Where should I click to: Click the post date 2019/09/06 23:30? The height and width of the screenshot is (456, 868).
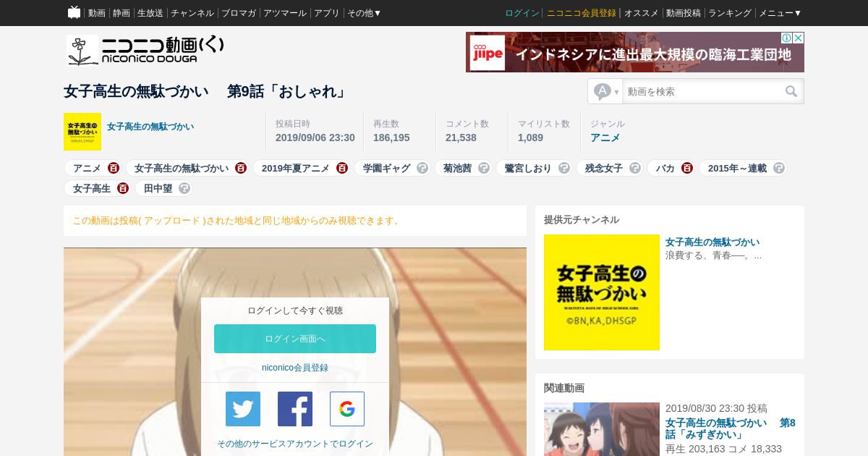click(315, 138)
